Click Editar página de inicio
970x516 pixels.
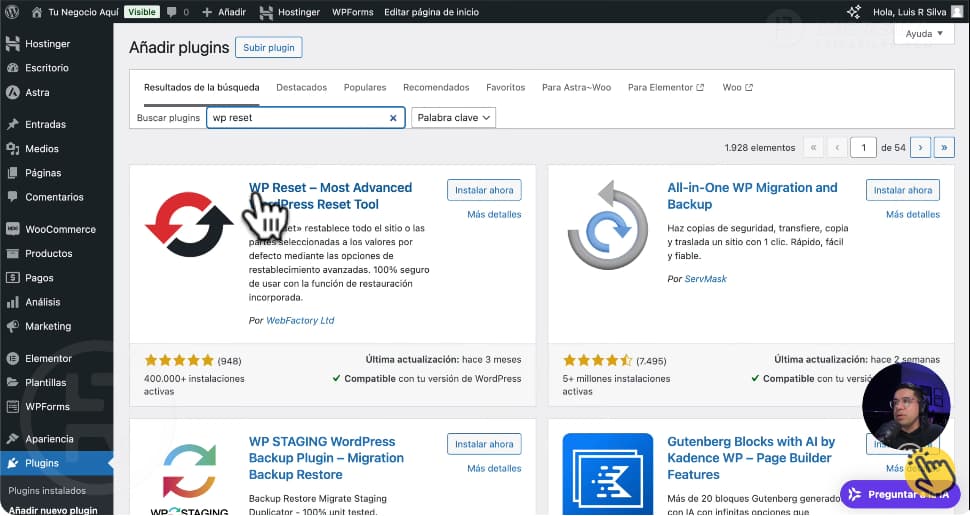[431, 12]
